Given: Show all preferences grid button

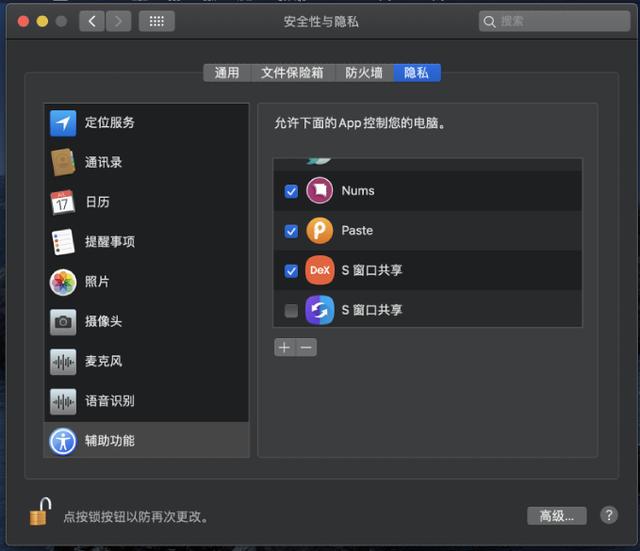Looking at the screenshot, I should pos(157,21).
